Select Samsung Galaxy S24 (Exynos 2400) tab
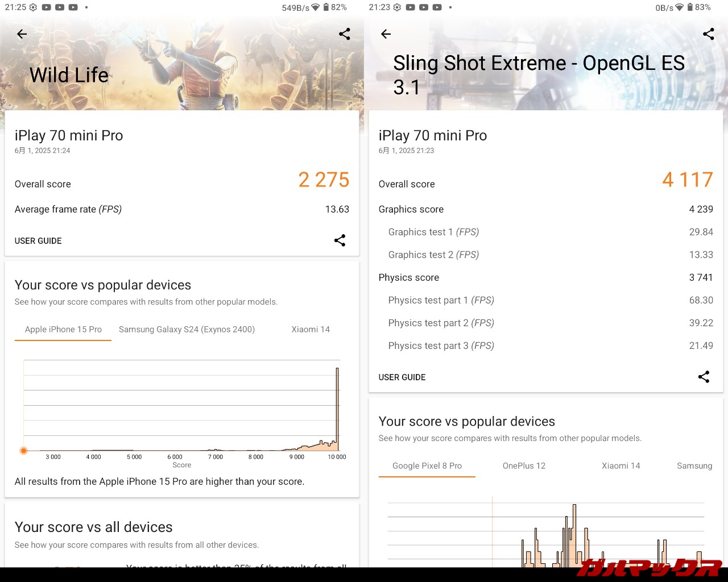This screenshot has width=728, height=582. coord(187,330)
